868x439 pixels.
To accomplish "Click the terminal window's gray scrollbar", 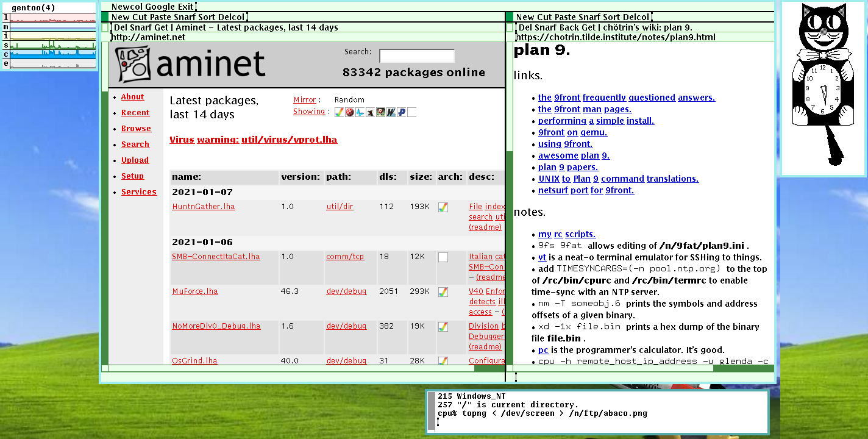I will (432, 411).
